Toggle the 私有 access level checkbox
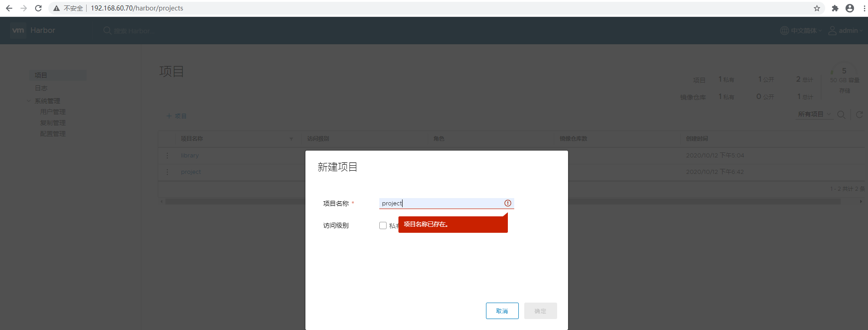This screenshot has width=868, height=330. 383,225
